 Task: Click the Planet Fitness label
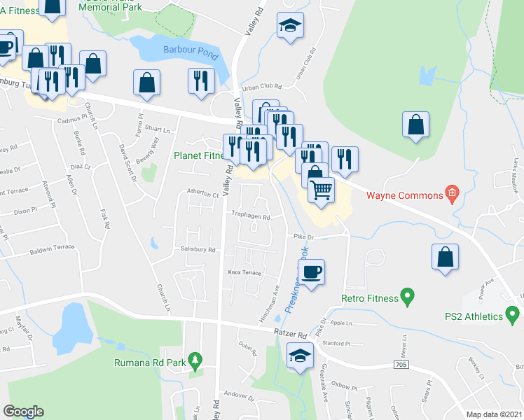coord(199,155)
